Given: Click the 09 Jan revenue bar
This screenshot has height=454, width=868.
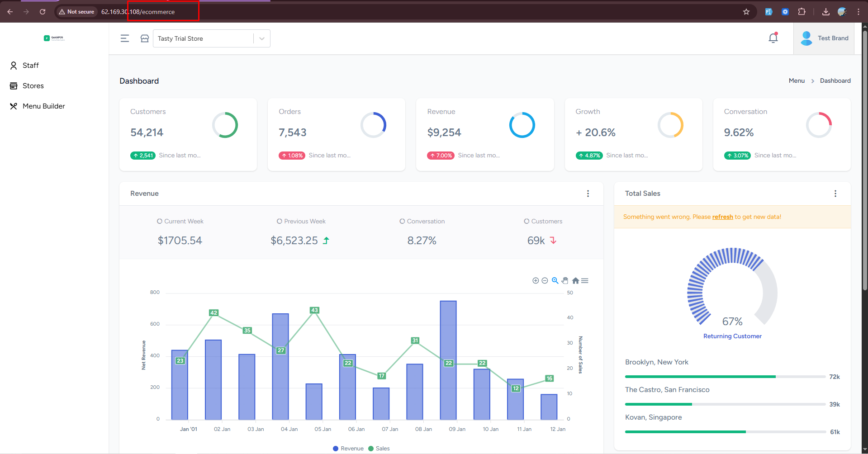Looking at the screenshot, I should (x=448, y=362).
